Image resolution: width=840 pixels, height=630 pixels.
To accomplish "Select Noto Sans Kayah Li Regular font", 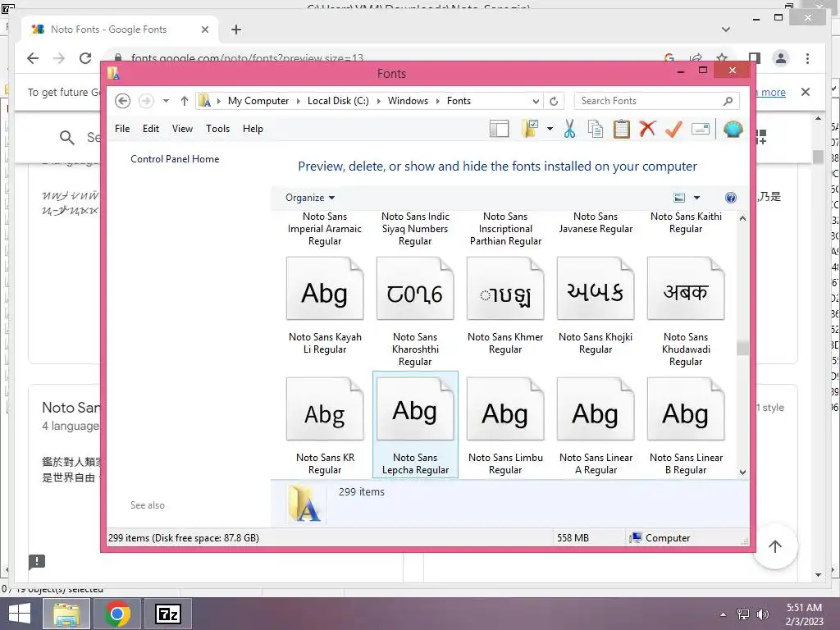I will click(x=325, y=307).
